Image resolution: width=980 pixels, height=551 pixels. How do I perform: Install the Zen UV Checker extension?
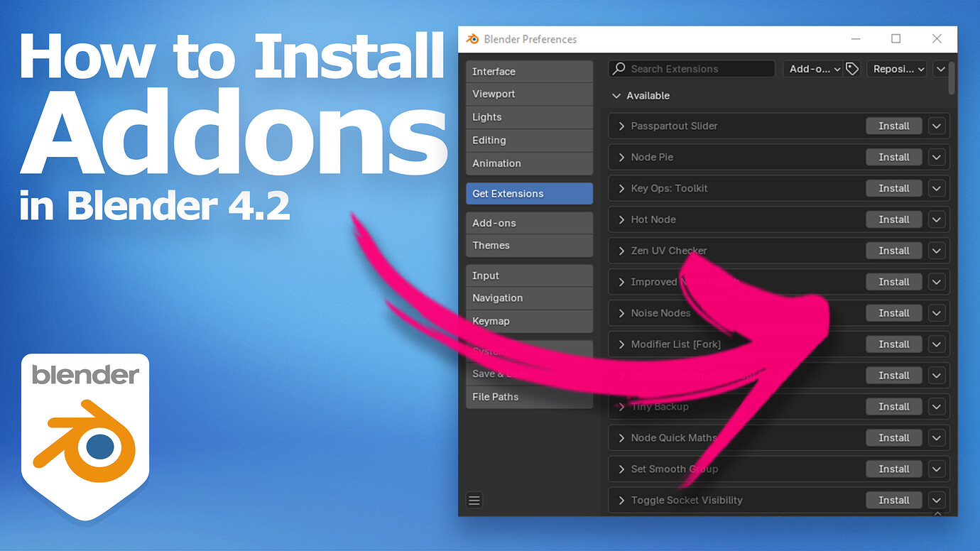pyautogui.click(x=894, y=251)
